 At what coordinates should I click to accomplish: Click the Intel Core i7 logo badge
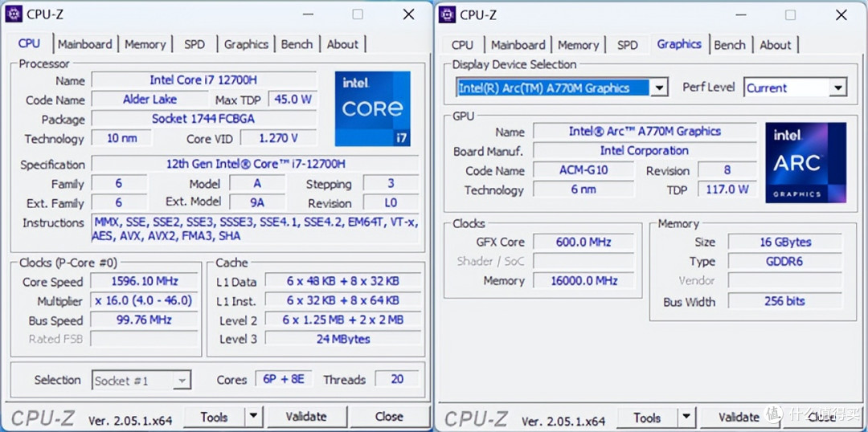(x=373, y=108)
